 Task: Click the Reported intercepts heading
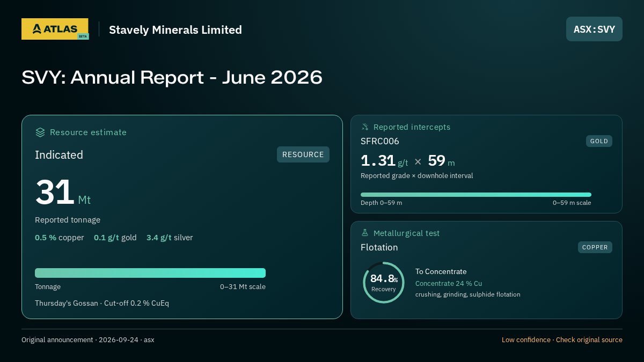tap(412, 127)
